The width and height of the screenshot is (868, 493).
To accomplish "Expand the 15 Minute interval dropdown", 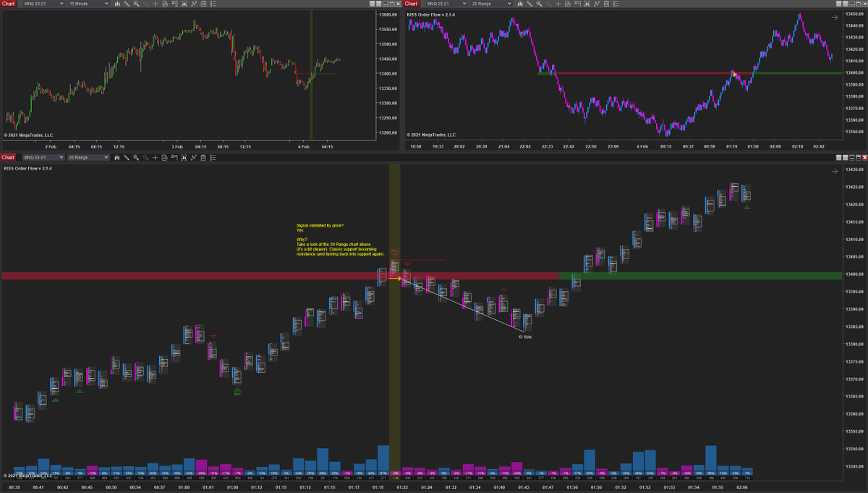I will [x=88, y=4].
